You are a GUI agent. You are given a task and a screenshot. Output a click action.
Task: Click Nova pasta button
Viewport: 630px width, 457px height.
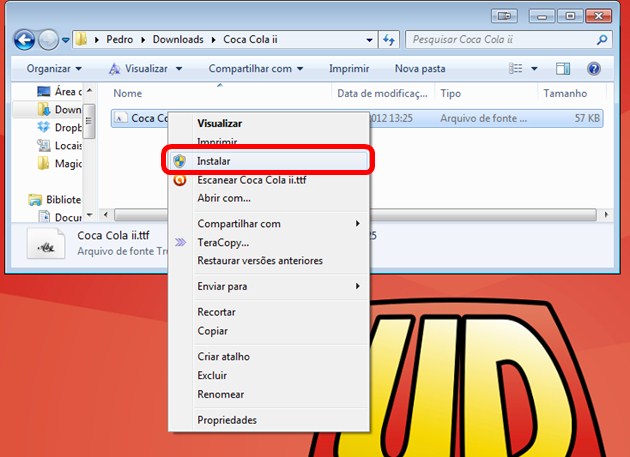(x=420, y=69)
